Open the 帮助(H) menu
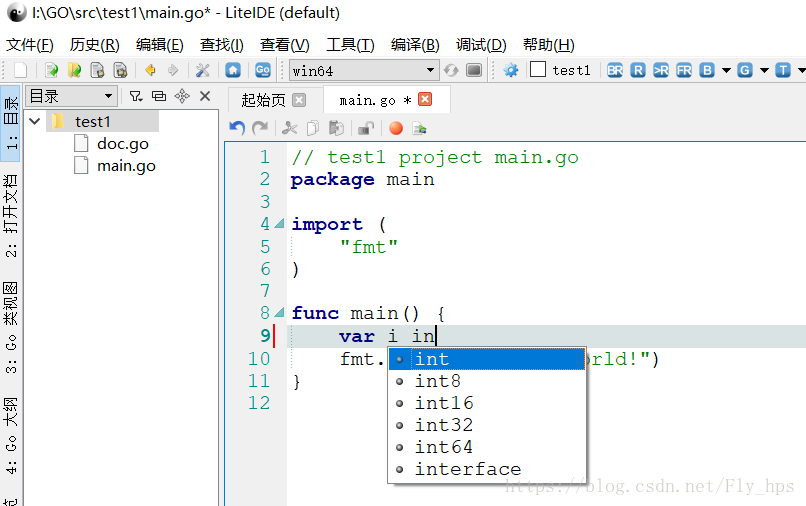 (548, 45)
